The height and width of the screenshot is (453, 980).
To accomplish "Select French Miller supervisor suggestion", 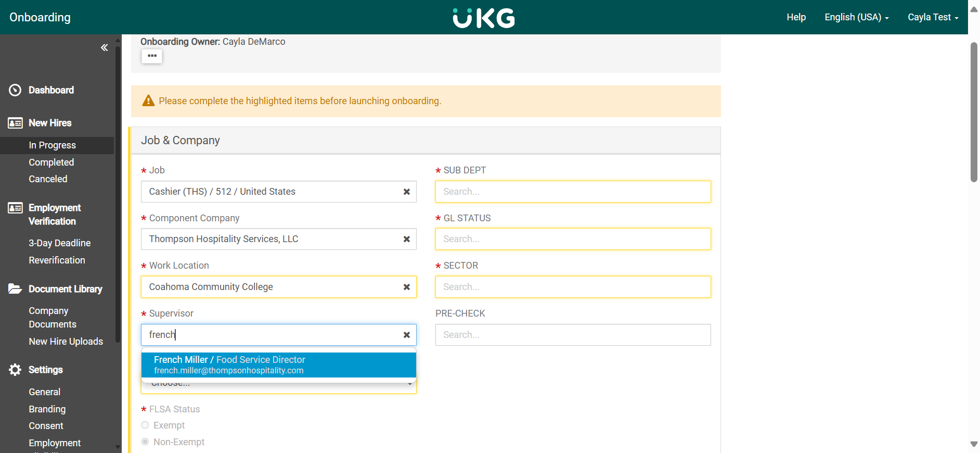I will [279, 365].
